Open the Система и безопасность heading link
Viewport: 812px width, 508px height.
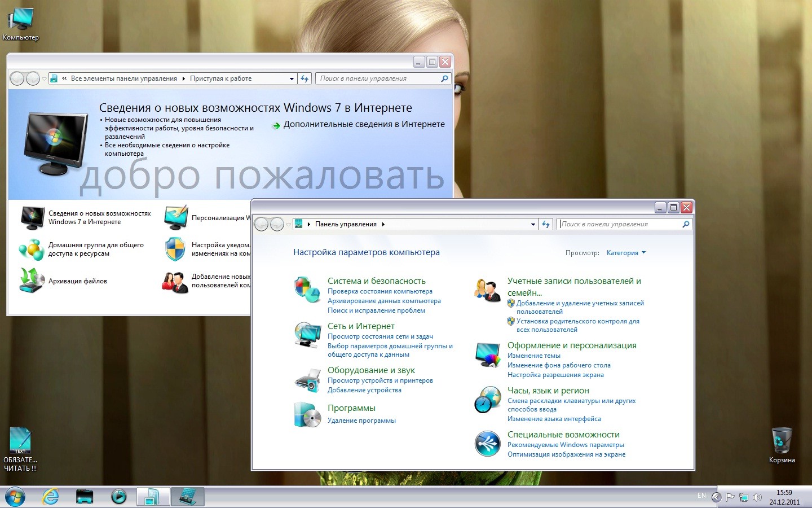click(x=377, y=281)
